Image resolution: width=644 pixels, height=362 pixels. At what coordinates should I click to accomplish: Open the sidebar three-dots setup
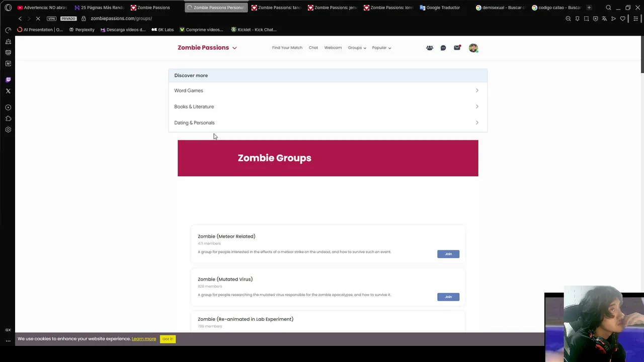8,341
